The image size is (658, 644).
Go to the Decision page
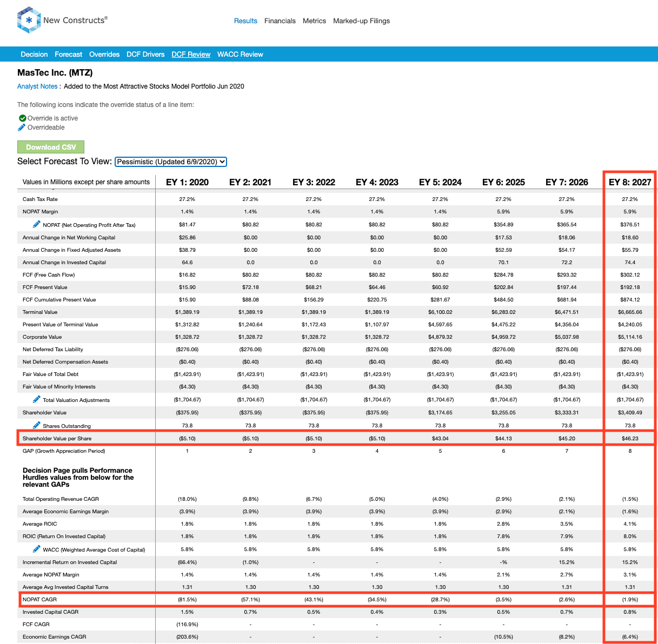[x=34, y=55]
